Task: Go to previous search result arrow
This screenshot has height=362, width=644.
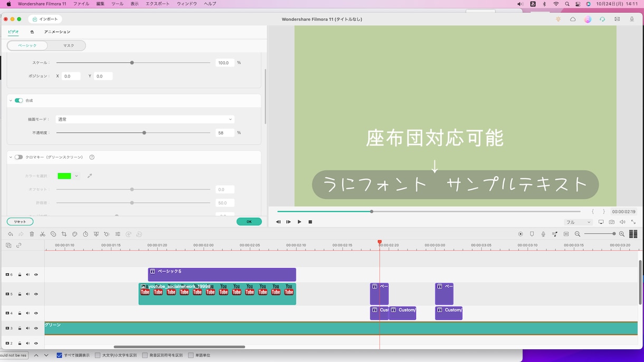Action: (36, 355)
